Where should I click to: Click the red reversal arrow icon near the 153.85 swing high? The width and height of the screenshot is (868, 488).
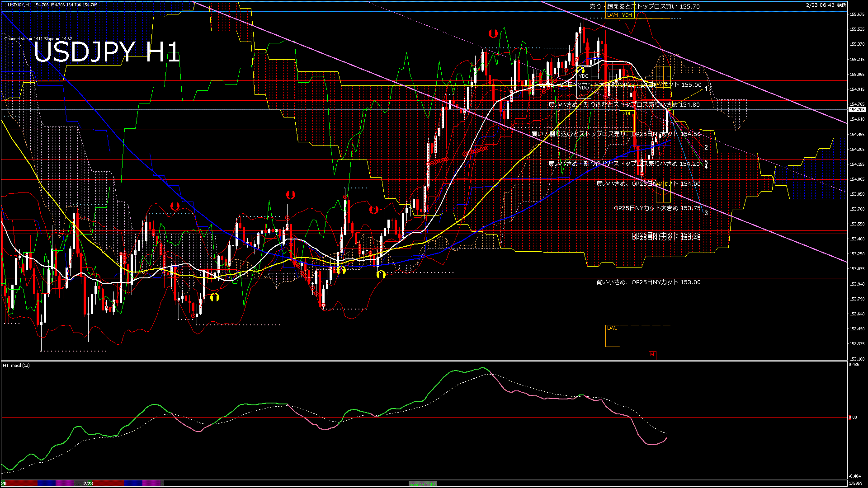pyautogui.click(x=290, y=195)
